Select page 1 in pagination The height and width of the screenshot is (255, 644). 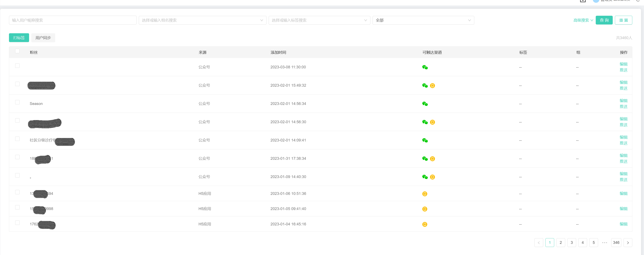click(x=549, y=243)
